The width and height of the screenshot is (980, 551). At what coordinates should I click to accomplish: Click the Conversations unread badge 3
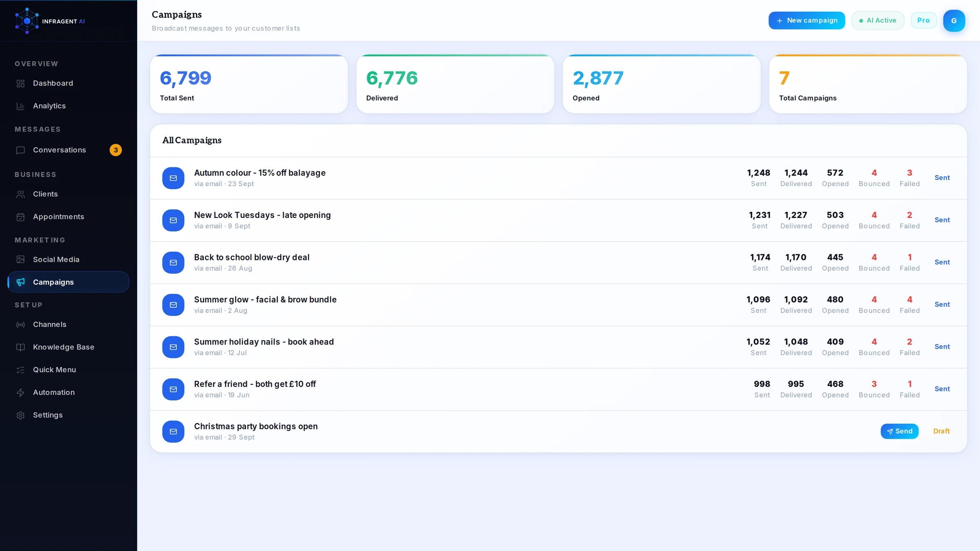(116, 150)
